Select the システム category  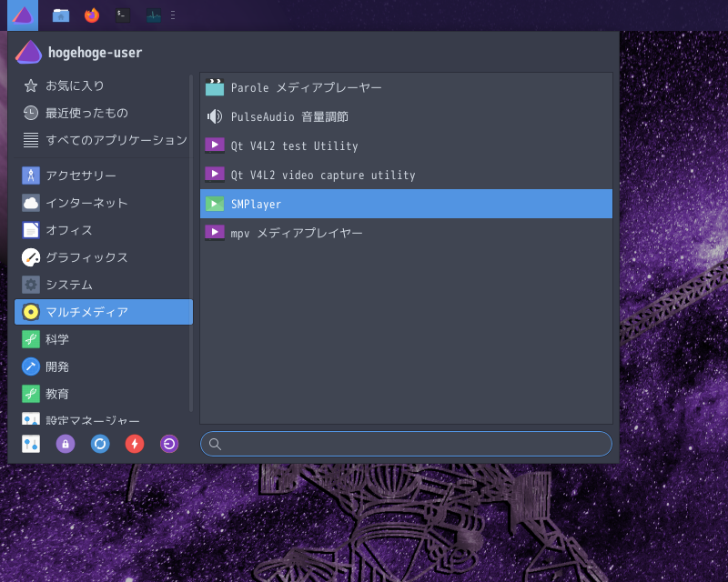[104, 285]
